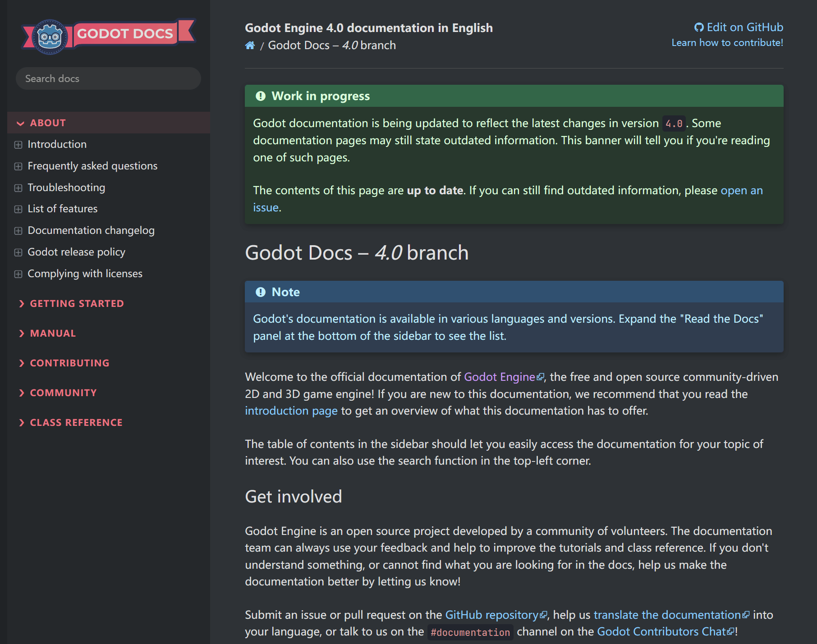
Task: Expand plus icon next to Complying with licenses
Action: (x=18, y=274)
